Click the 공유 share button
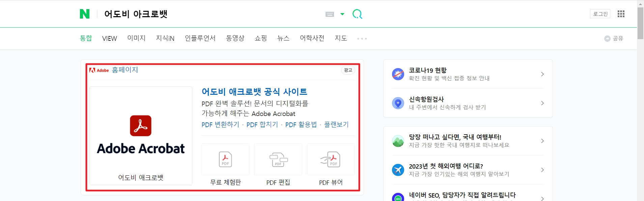Image resolution: width=644 pixels, height=201 pixels. point(614,38)
